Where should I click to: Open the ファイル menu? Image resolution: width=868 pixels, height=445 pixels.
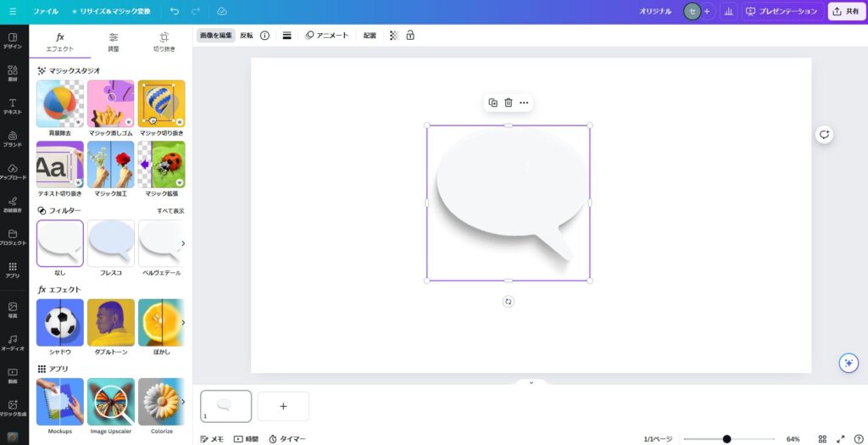tap(46, 11)
